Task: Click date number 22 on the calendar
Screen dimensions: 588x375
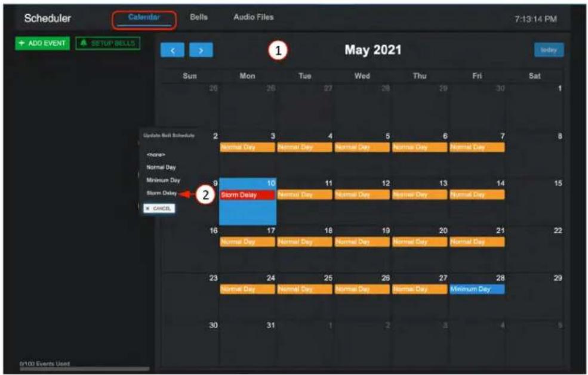Action: coord(558,230)
